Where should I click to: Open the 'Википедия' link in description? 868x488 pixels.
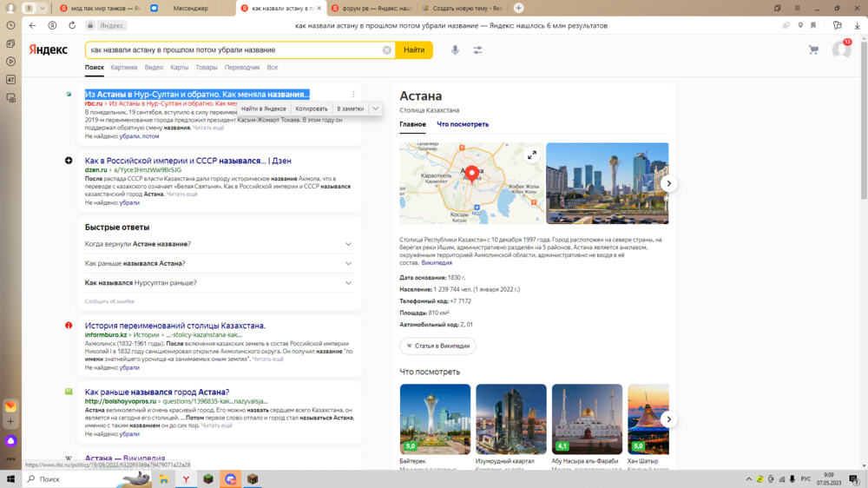click(437, 263)
